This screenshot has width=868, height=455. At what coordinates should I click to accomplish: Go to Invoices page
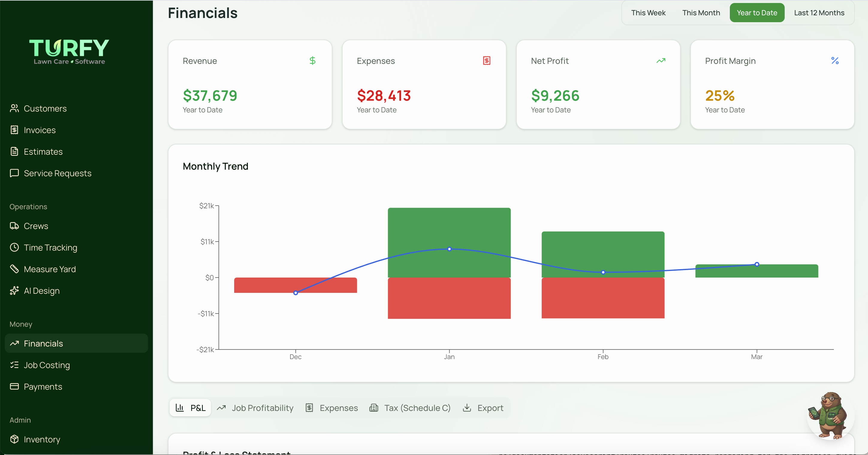(76, 130)
